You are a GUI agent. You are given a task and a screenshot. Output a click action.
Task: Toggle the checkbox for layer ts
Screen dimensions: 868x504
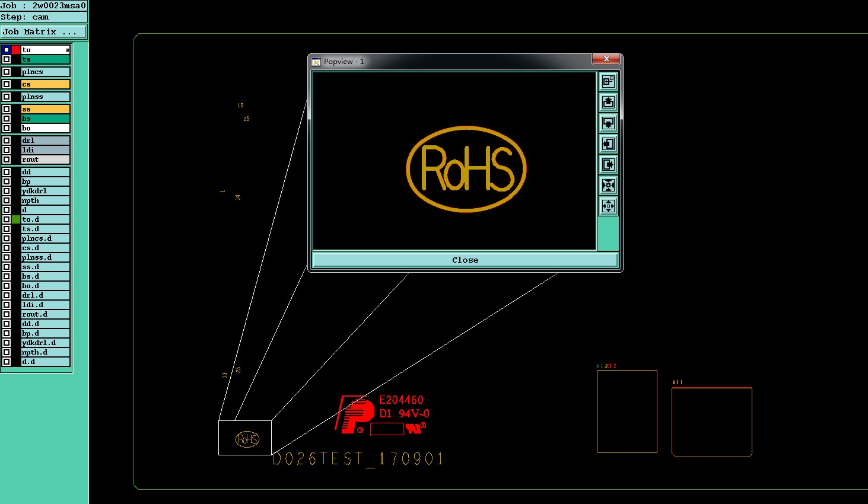[x=7, y=59]
